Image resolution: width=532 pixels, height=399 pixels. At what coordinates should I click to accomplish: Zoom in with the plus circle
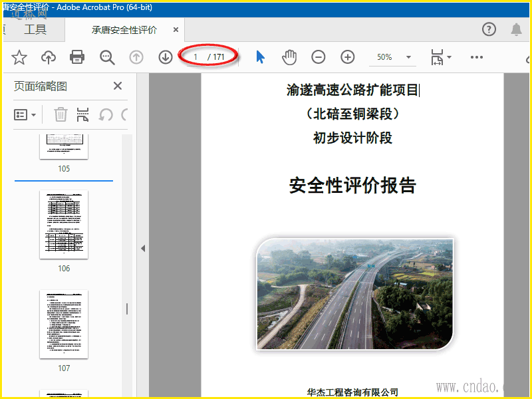pyautogui.click(x=347, y=57)
